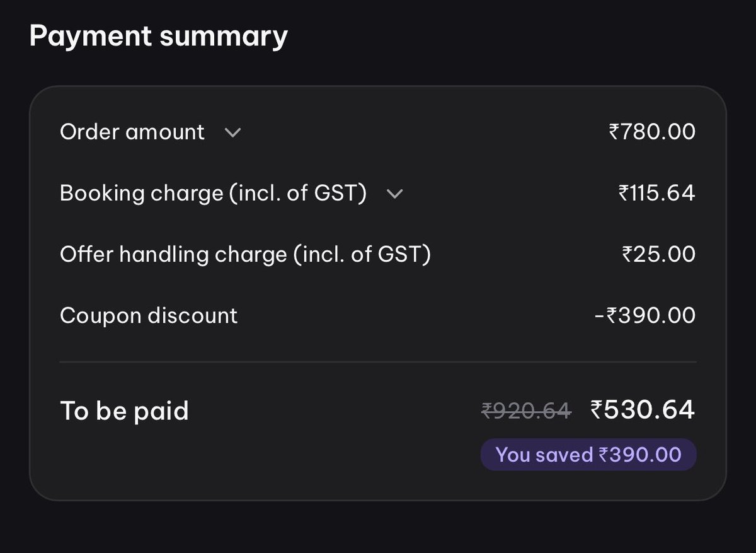756x553 pixels.
Task: Tap the Booking charge label text
Action: (x=213, y=193)
